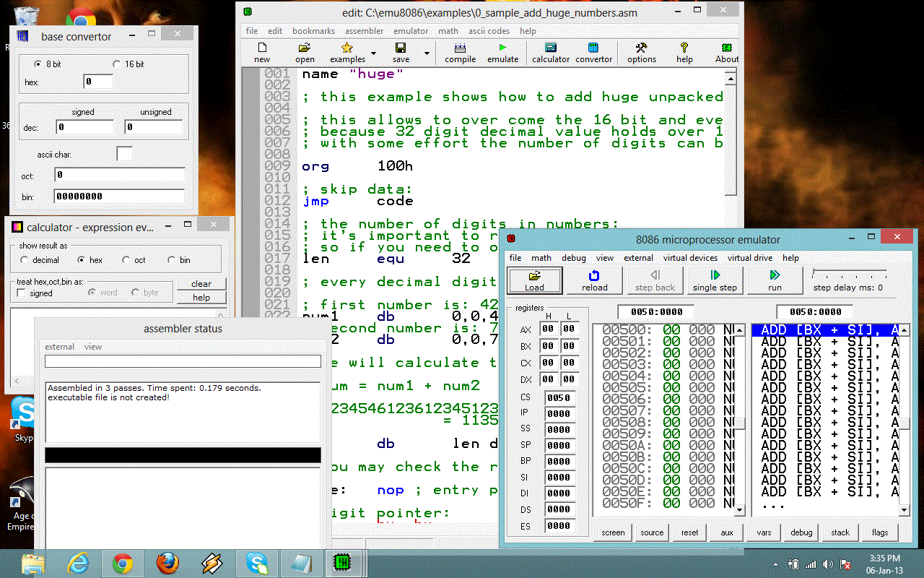Screen dimensions: 924x578
Task: Expand the save dropdown arrow
Action: coord(427,53)
